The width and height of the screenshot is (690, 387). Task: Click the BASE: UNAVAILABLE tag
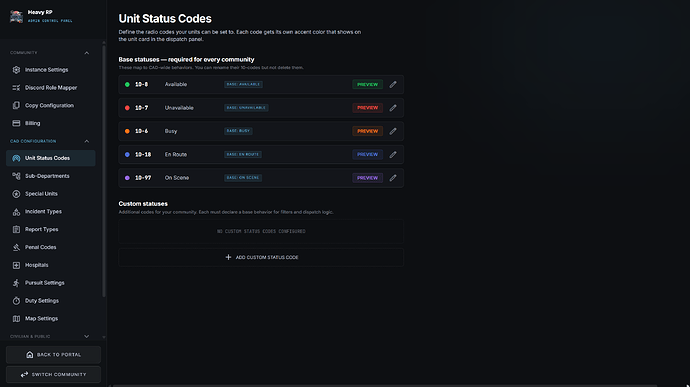246,108
